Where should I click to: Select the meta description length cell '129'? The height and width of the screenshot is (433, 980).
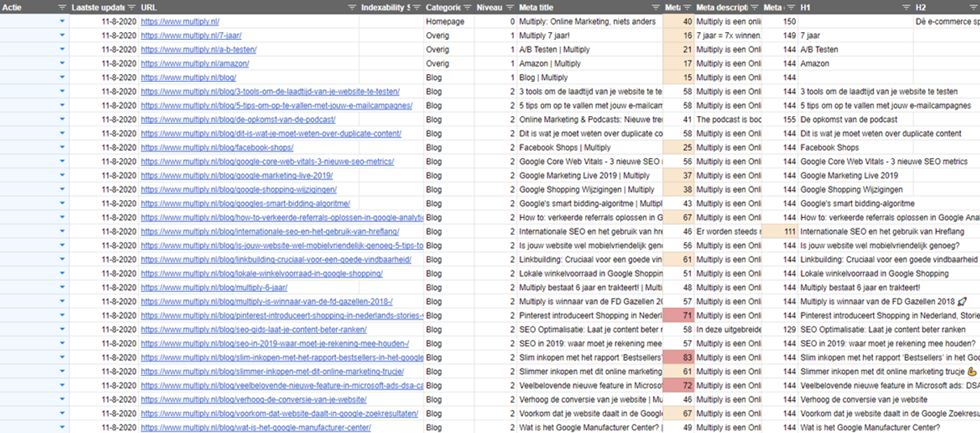click(x=780, y=330)
